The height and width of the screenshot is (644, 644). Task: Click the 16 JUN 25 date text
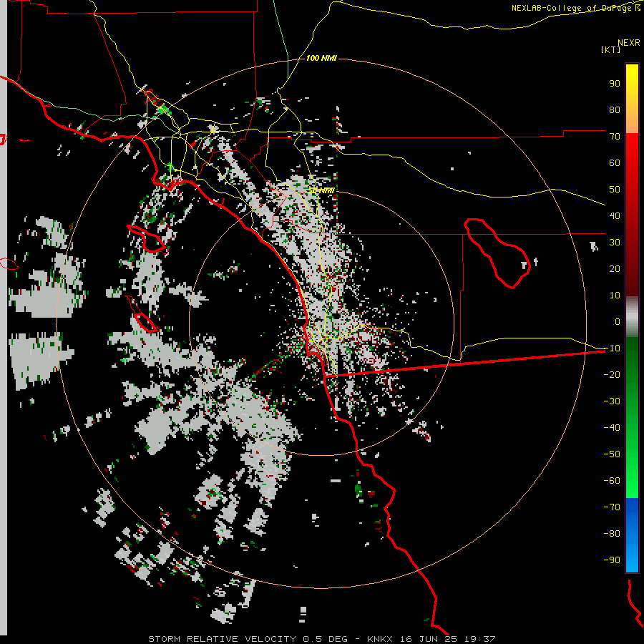tap(429, 639)
